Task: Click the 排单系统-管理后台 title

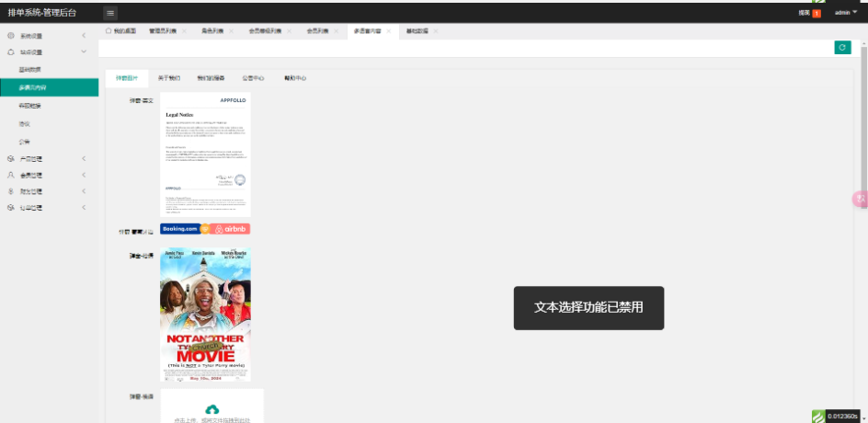Action: (x=42, y=13)
